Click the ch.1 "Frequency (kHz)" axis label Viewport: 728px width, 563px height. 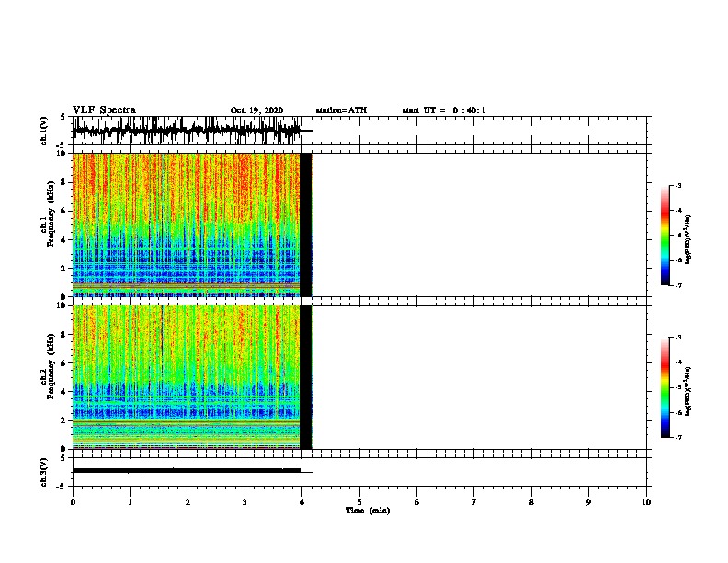51,213
